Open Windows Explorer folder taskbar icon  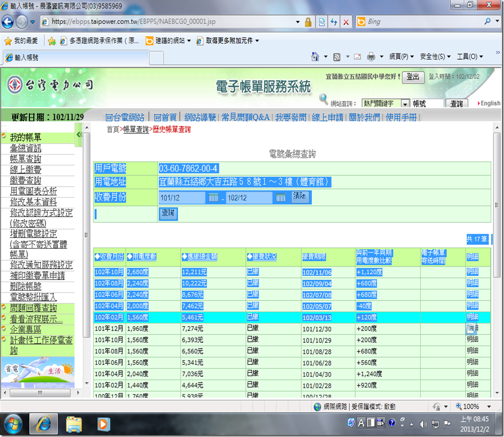pos(74,424)
